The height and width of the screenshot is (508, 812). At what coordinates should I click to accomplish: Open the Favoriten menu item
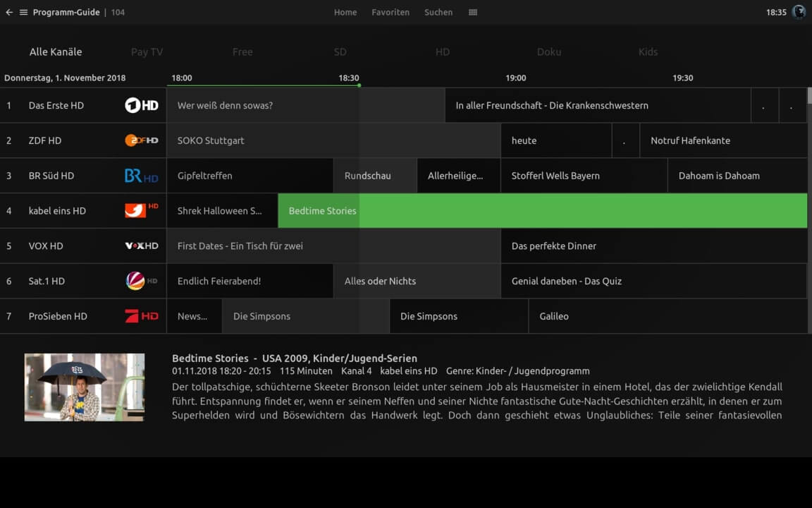point(390,12)
